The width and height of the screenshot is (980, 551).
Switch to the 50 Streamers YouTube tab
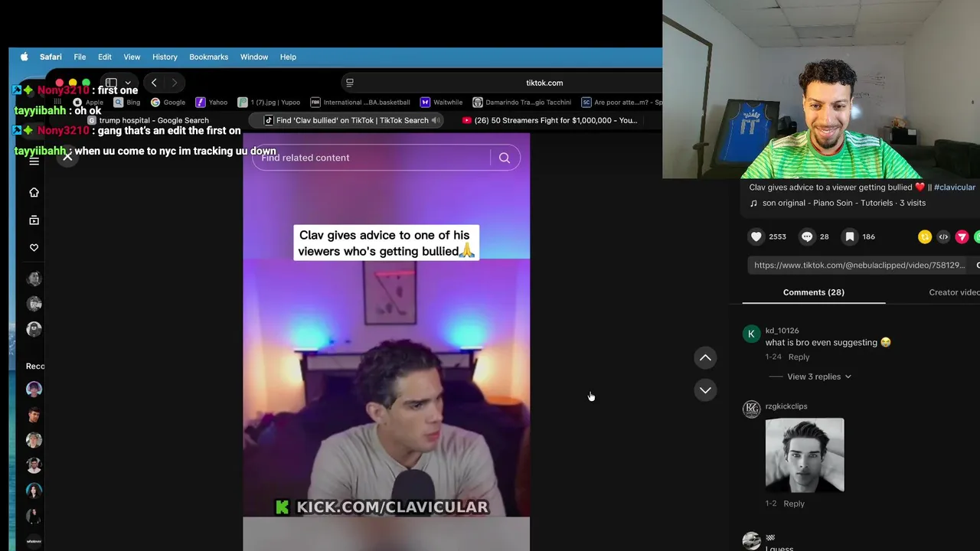click(550, 120)
